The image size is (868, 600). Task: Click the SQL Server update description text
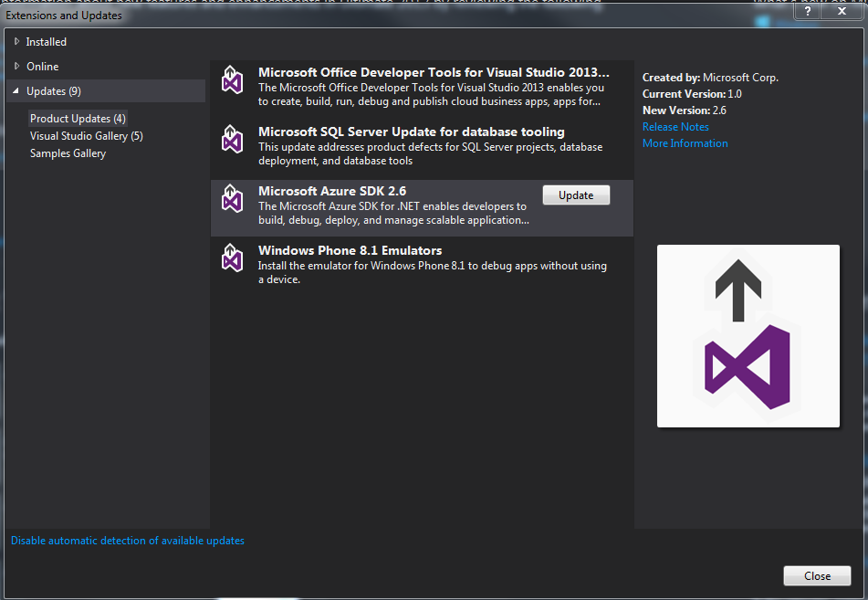(x=430, y=153)
